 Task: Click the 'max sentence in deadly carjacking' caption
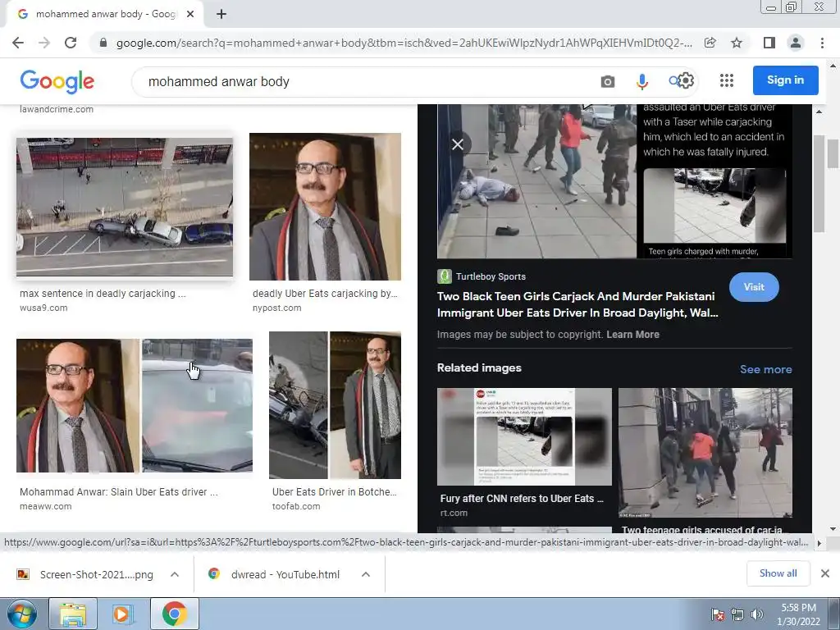click(103, 294)
